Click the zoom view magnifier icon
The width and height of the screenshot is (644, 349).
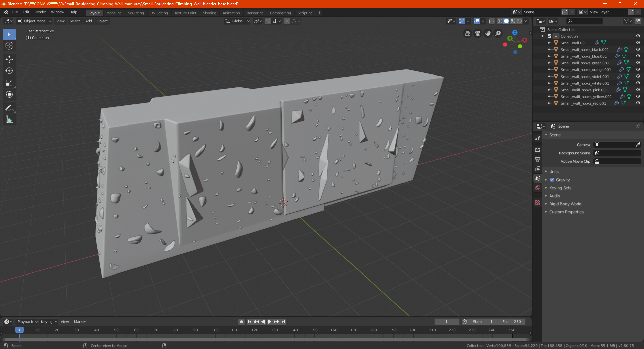[498, 33]
